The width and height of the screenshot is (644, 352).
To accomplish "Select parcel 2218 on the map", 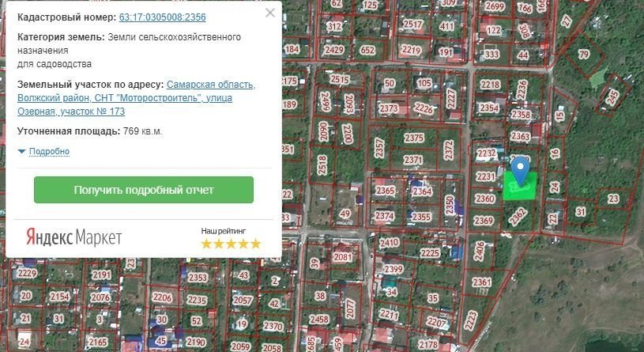I will tap(491, 85).
